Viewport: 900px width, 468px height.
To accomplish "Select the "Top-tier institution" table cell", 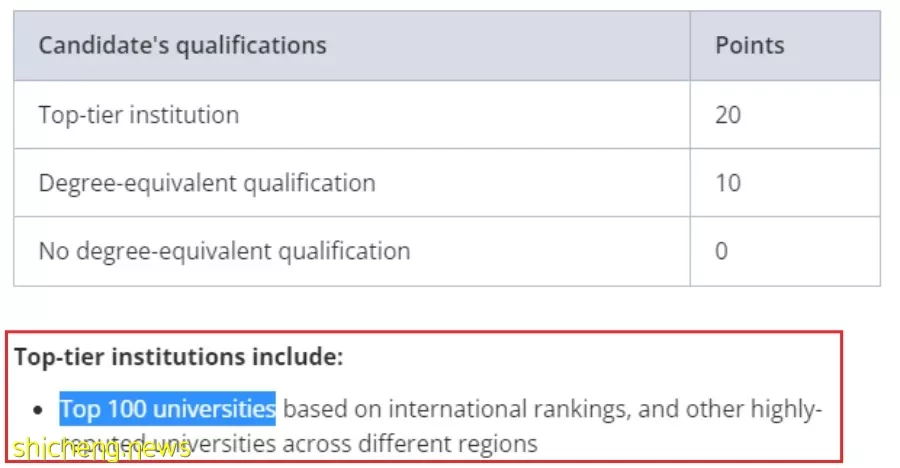I will [x=352, y=115].
